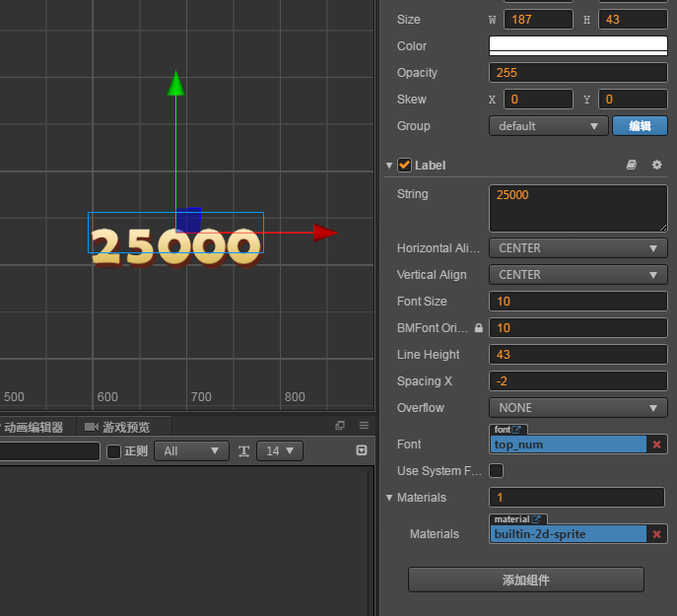This screenshot has width=677, height=616.
Task: Open the console font size 14 dropdown
Action: click(x=279, y=451)
